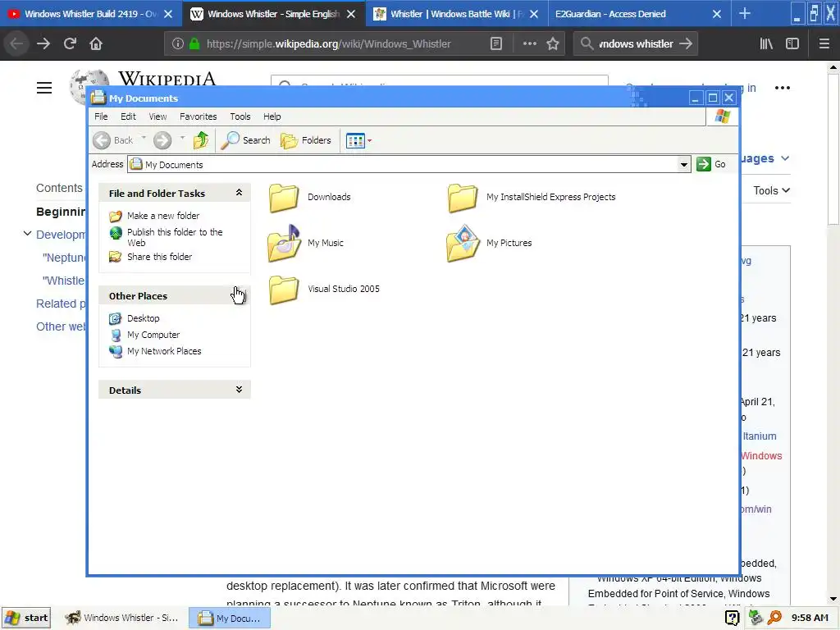
Task: Click the question mark tray icon
Action: pyautogui.click(x=732, y=618)
